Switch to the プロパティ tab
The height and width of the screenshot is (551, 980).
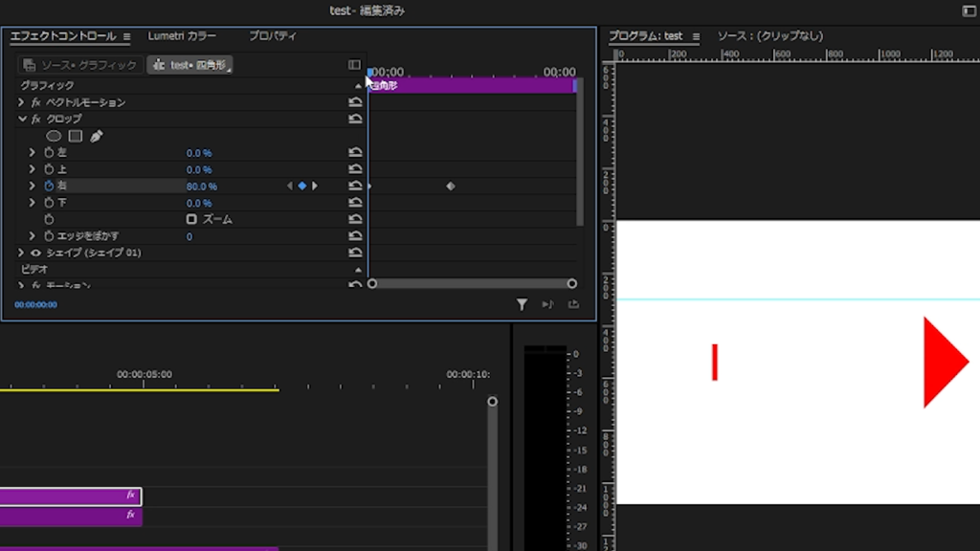[x=273, y=36]
